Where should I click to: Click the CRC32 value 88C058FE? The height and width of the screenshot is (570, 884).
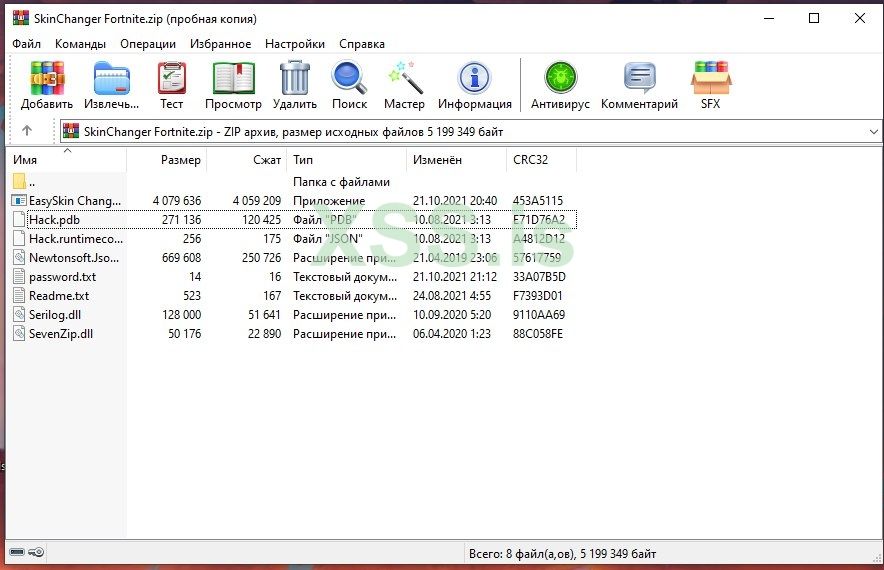(x=538, y=334)
